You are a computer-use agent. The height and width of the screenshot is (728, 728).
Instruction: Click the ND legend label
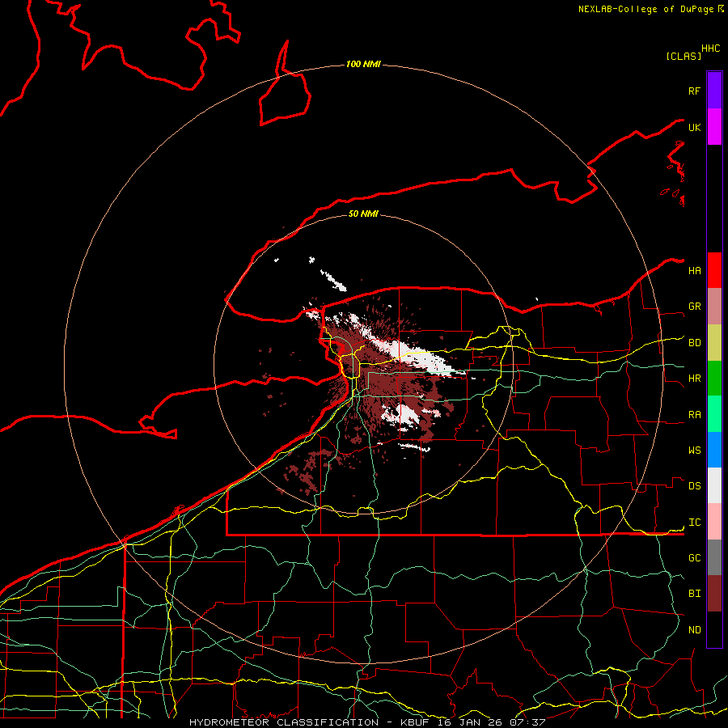[x=694, y=630]
